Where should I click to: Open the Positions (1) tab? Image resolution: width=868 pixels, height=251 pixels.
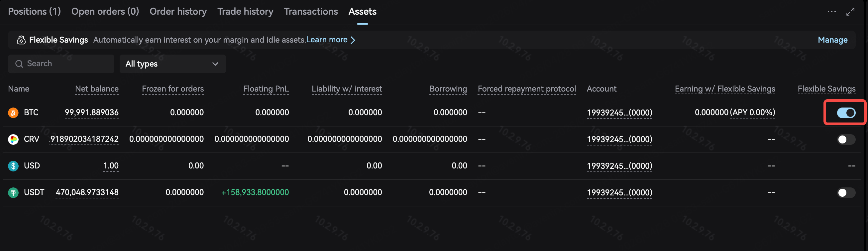(x=34, y=11)
